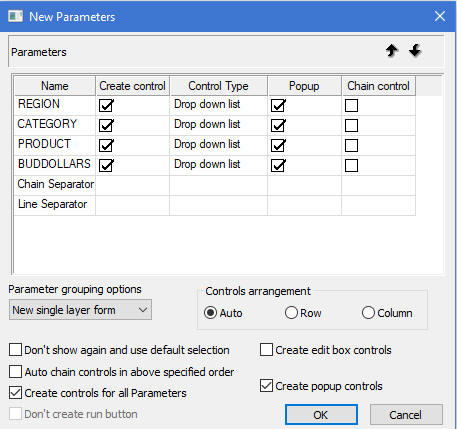Confirm with the OK button
Screen dimensions: 457x429
[x=321, y=415]
